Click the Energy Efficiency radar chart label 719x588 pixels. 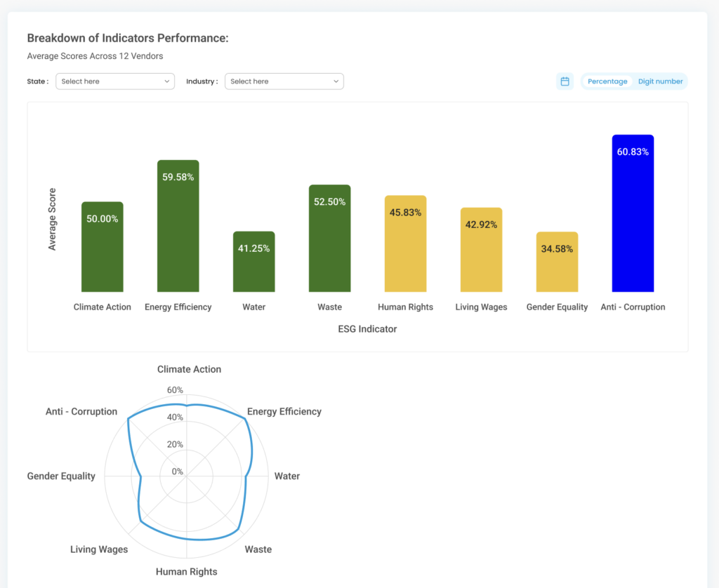click(x=284, y=412)
